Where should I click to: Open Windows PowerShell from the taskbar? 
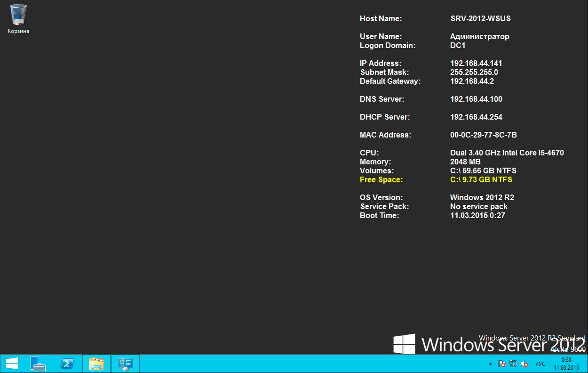(67, 364)
